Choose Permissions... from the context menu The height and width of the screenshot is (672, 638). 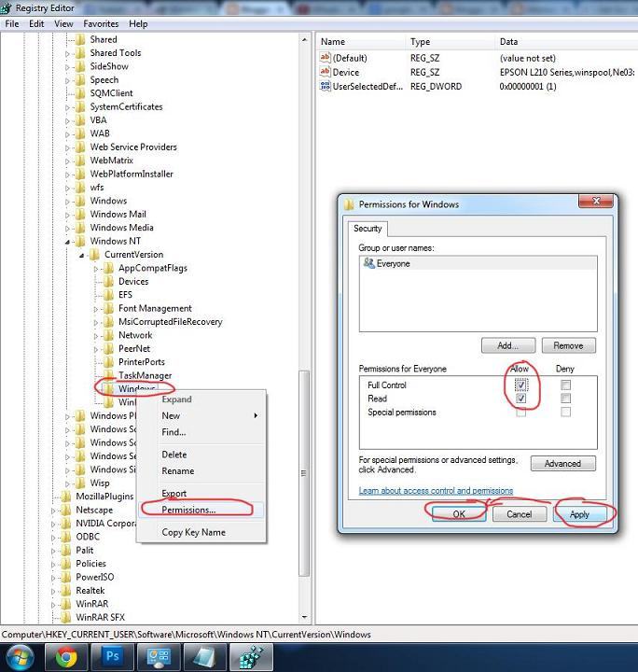coord(188,510)
